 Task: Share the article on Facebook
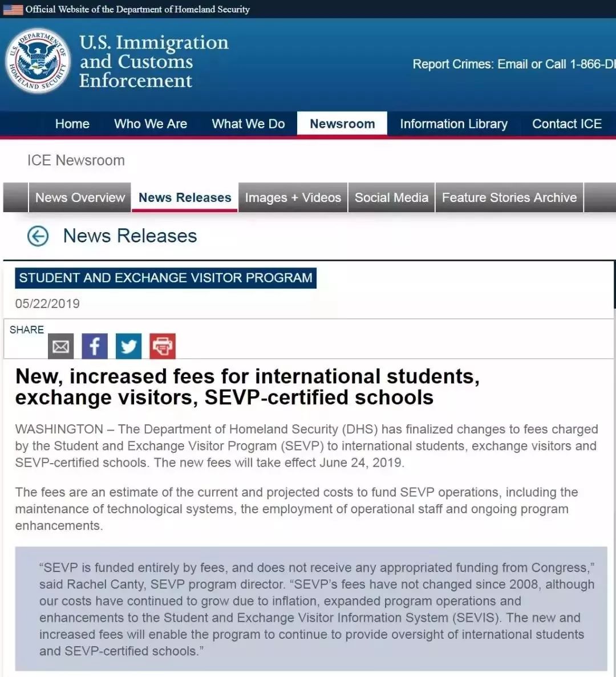click(x=95, y=346)
